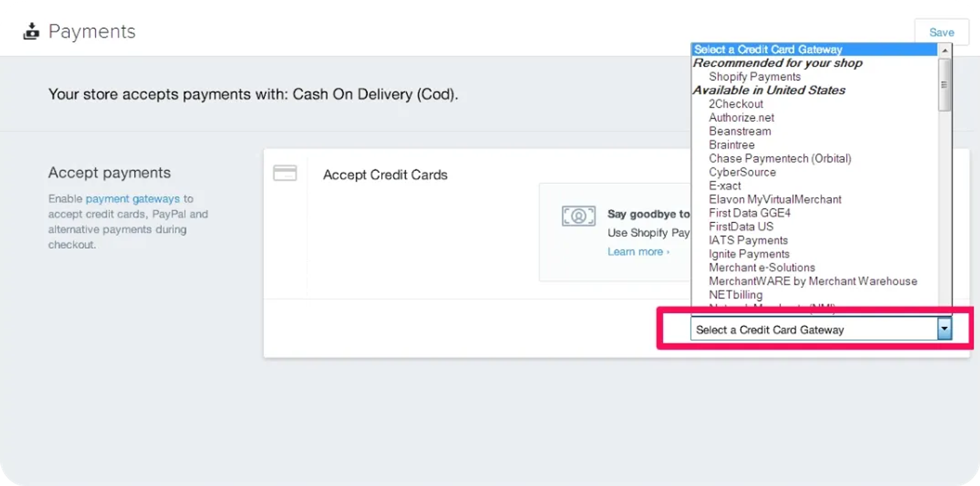Select Braintree from the gateway list
Viewport: 980px width, 486px height.
click(x=731, y=145)
